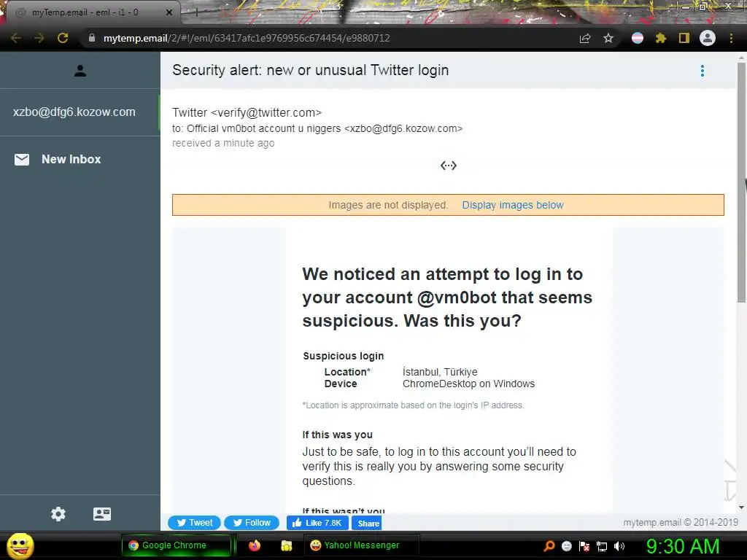Click the 'İstanbul, Türkiye' location value

point(440,372)
